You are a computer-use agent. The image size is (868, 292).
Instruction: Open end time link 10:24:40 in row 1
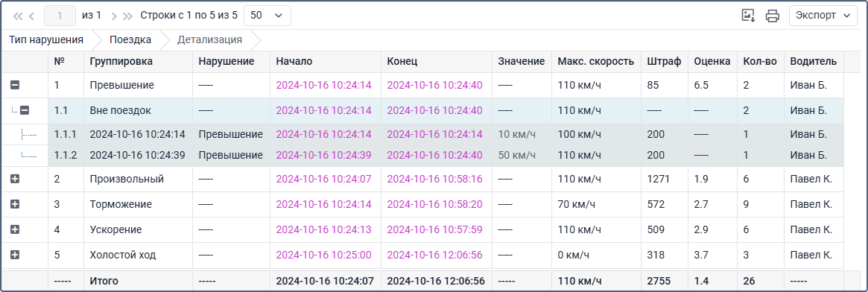pos(434,85)
